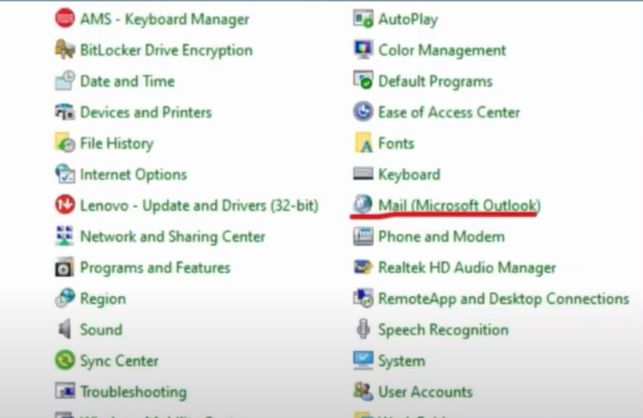This screenshot has height=418, width=643.
Task: Open the Fonts text link
Action: [x=396, y=144]
